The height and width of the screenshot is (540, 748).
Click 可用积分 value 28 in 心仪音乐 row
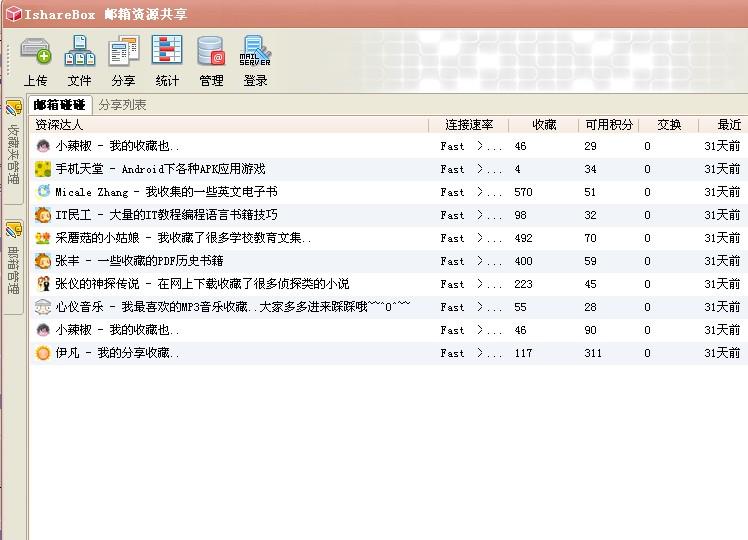point(590,307)
